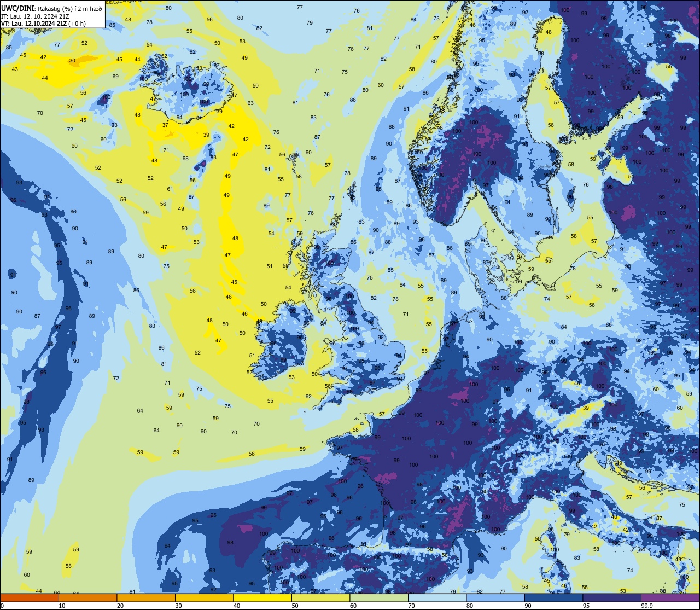
Task: Select the bright yellow 40–50% legend swatch
Action: [262, 597]
